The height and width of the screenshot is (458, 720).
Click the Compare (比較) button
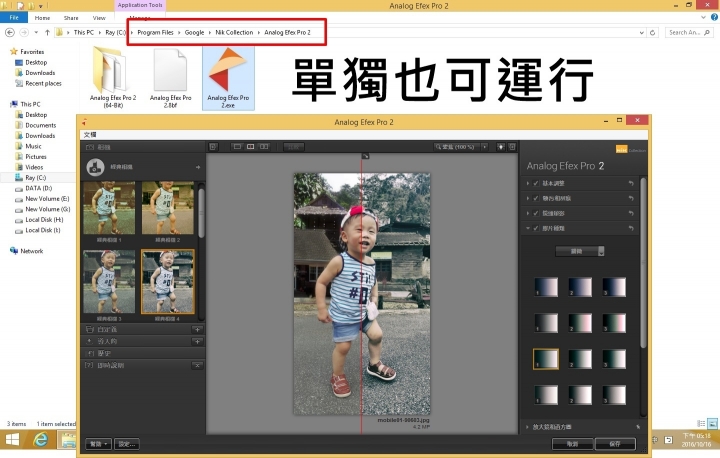(x=293, y=147)
